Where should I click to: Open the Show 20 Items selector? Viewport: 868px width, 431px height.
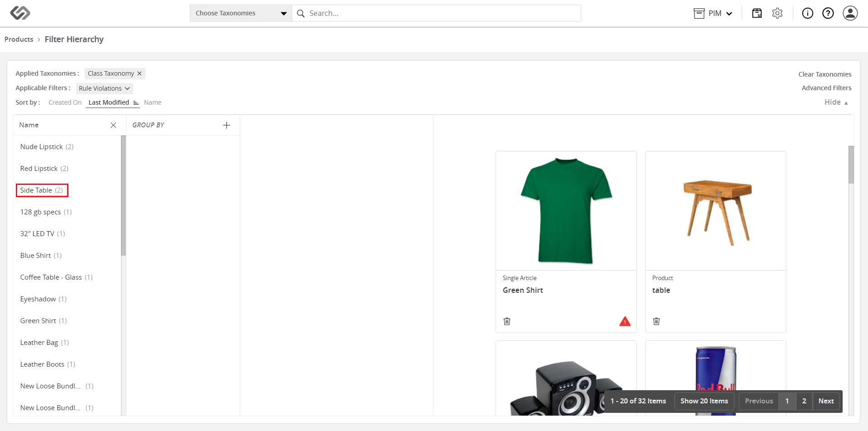704,401
